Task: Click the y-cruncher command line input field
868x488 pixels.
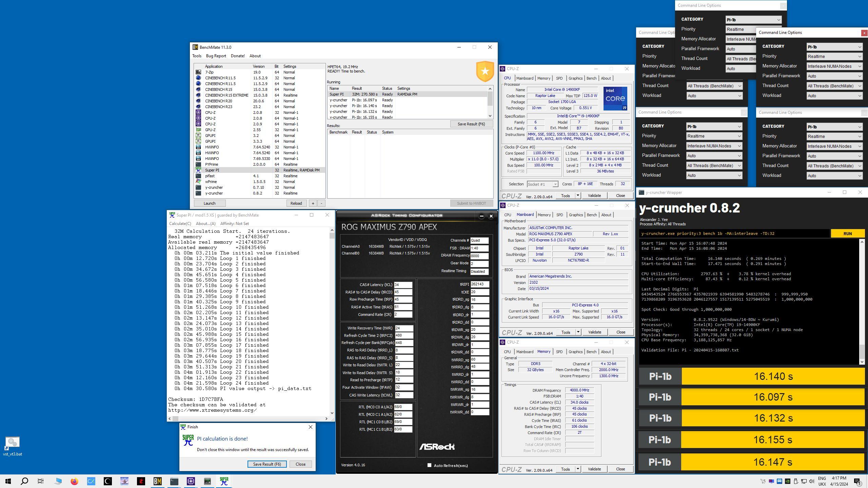Action: click(x=734, y=233)
